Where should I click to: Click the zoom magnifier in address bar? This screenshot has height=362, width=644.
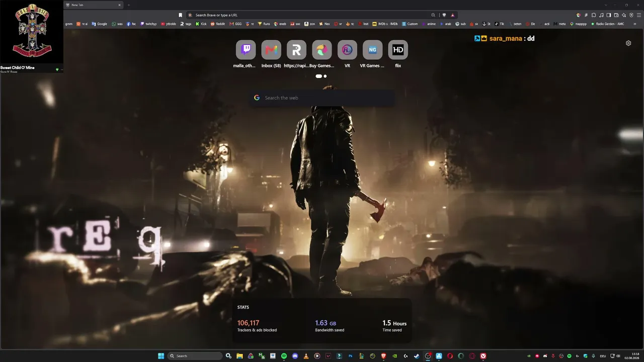(x=433, y=15)
